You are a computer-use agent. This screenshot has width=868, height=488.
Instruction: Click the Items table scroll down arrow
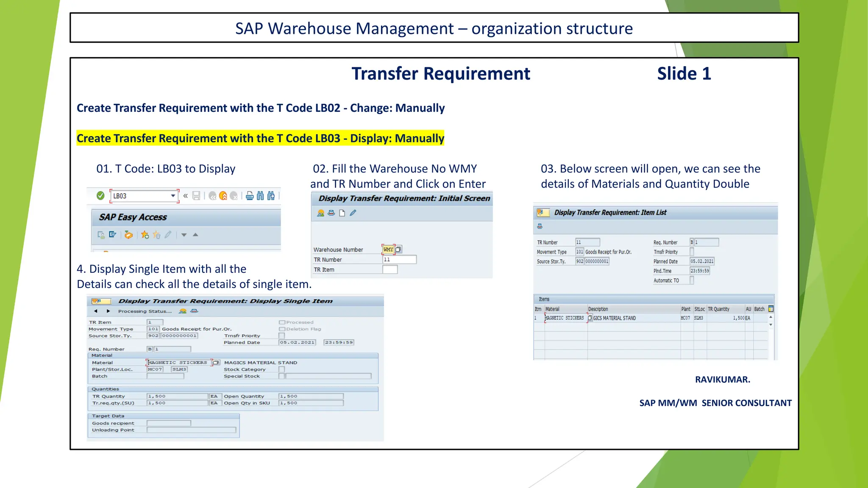pyautogui.click(x=771, y=325)
